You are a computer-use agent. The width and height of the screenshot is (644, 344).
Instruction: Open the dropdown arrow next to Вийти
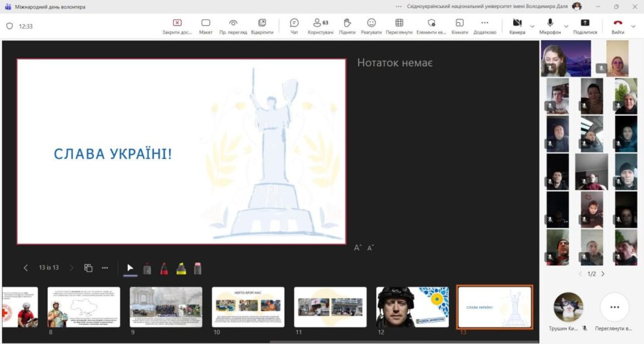click(x=635, y=26)
